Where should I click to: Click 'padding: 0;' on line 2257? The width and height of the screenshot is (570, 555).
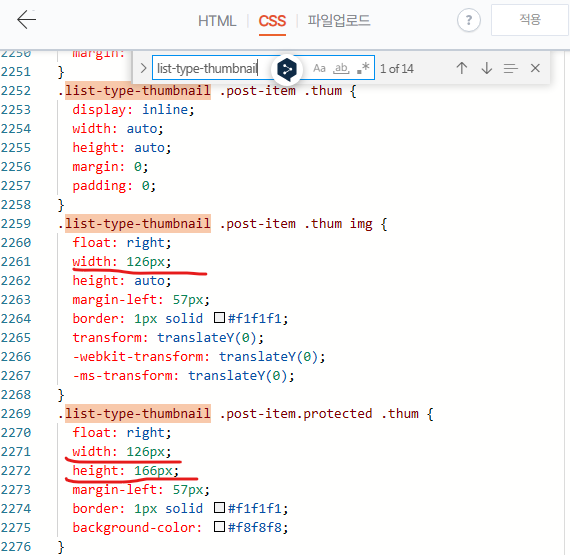pyautogui.click(x=114, y=185)
